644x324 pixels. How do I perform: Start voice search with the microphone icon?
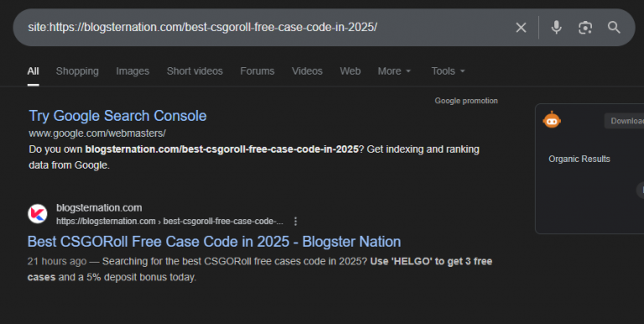(556, 28)
